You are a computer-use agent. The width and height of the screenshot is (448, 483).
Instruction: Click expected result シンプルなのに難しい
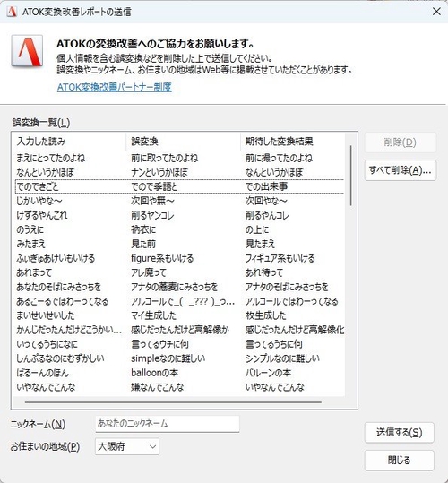[282, 358]
